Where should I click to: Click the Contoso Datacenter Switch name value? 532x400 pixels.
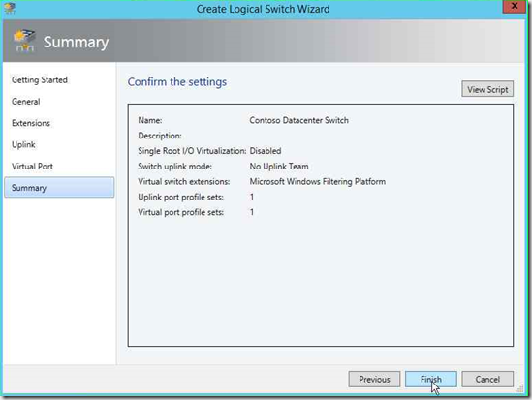[x=298, y=120]
